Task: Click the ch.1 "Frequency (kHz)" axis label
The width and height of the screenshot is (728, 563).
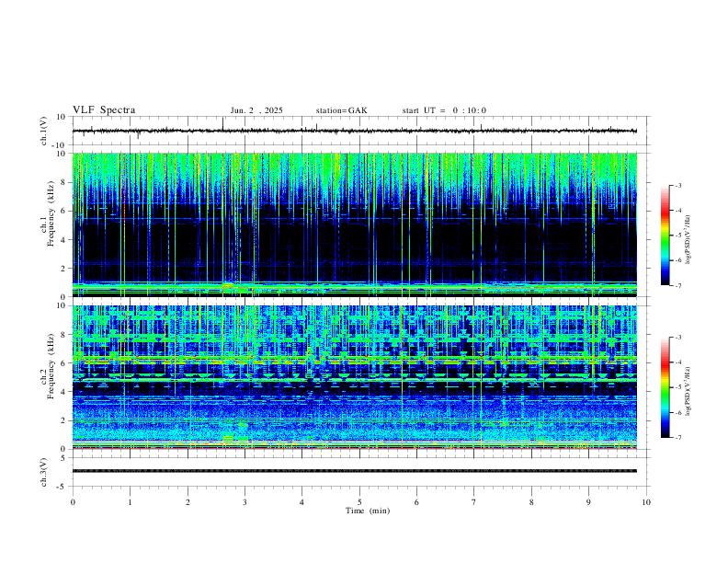Action: pyautogui.click(x=51, y=213)
